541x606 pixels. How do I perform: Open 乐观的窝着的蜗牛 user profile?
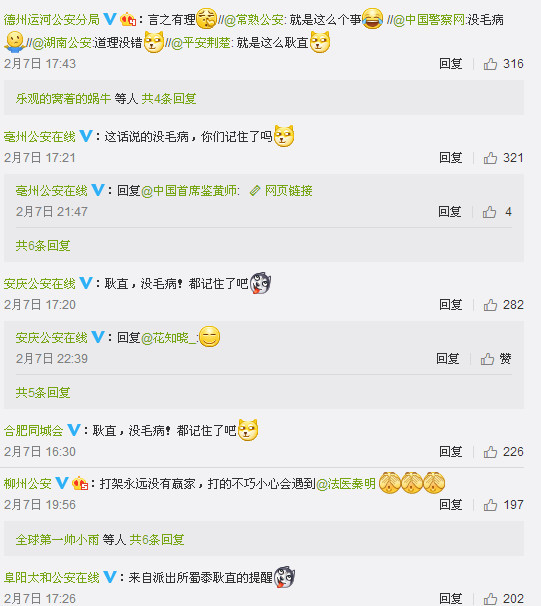pyautogui.click(x=63, y=99)
